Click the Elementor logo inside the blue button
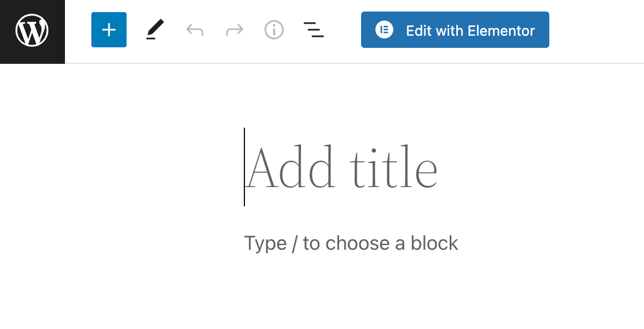 (384, 30)
